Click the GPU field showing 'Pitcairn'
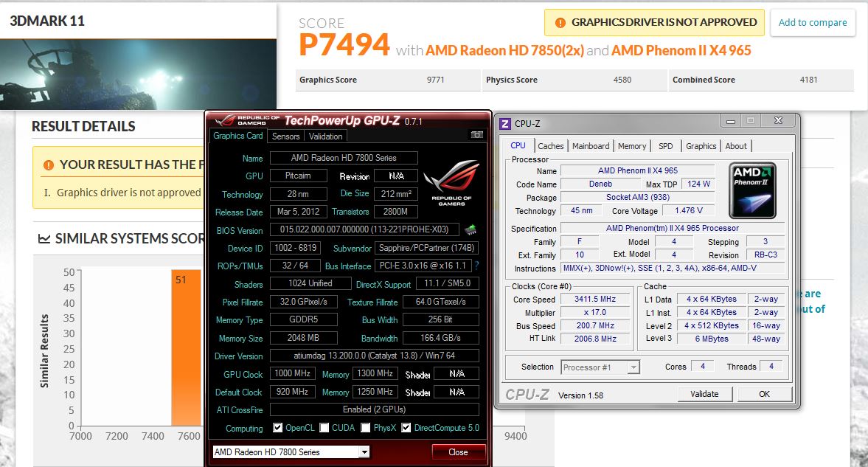 point(298,176)
